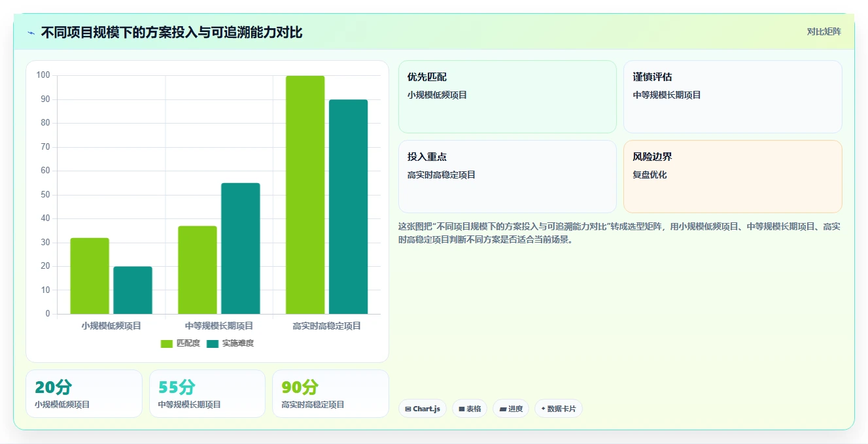Click the description paragraph starting 这张图把
The width and height of the screenshot is (868, 444).
pos(619,233)
